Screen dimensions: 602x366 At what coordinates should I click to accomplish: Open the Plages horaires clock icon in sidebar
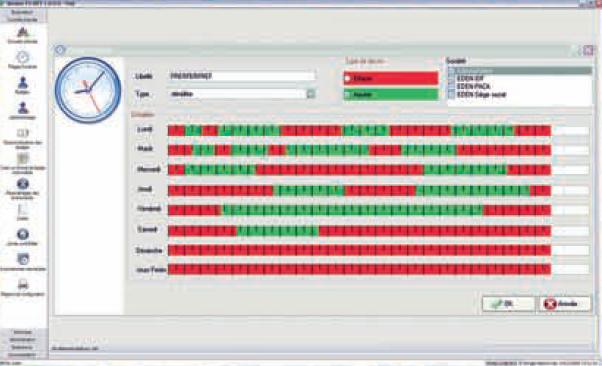pyautogui.click(x=23, y=58)
